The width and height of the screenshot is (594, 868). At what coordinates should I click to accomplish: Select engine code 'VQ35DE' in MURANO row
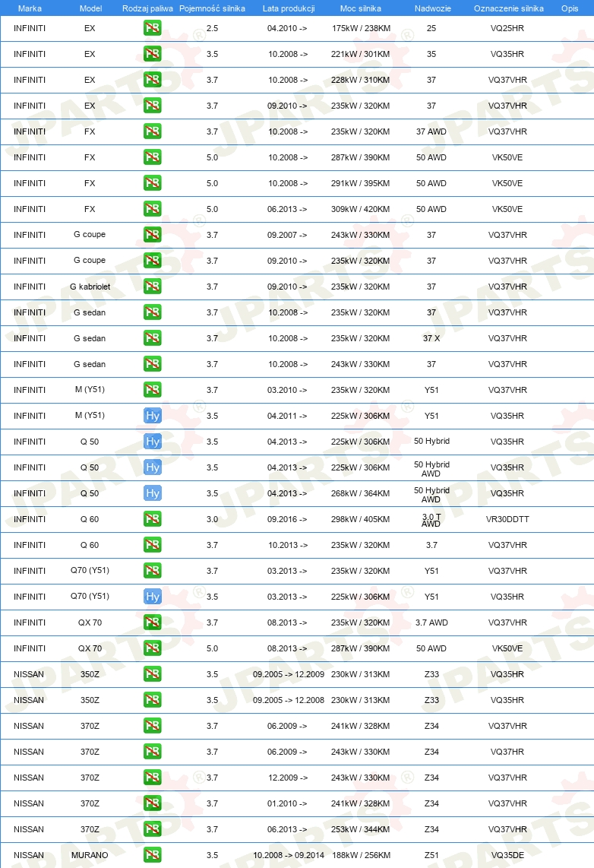[507, 855]
